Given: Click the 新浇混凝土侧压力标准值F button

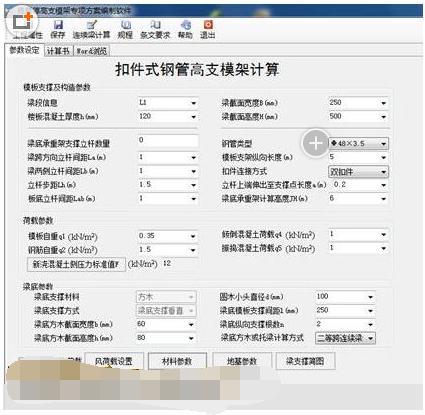Looking at the screenshot, I should pos(76,264).
